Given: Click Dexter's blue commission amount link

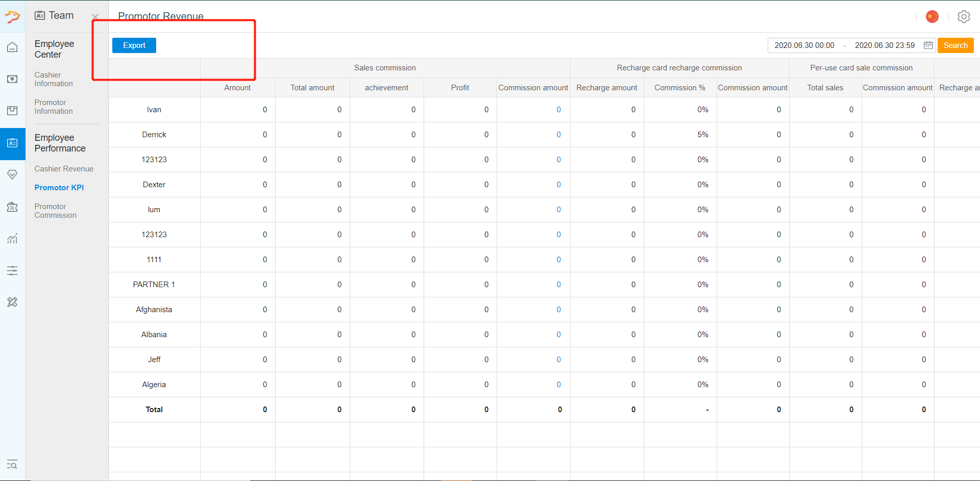Looking at the screenshot, I should 558,185.
